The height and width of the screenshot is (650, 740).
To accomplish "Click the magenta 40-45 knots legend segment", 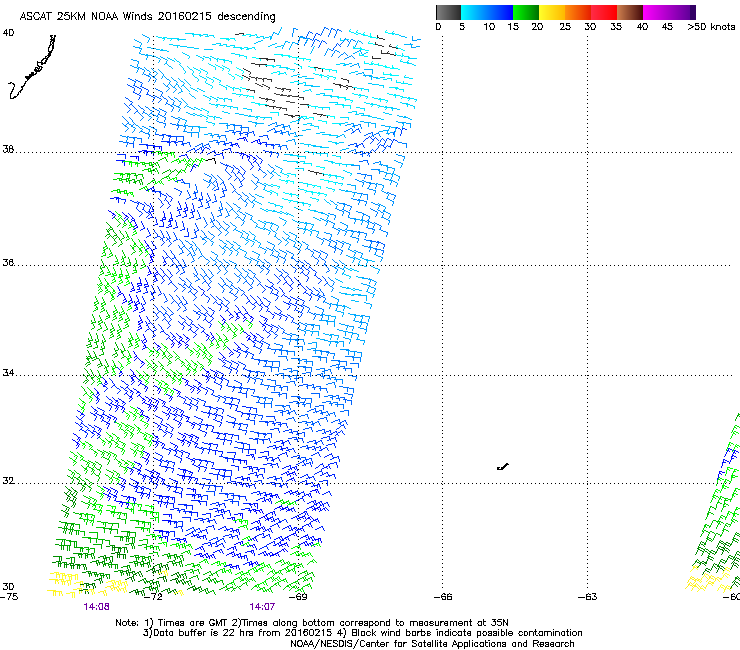I will (656, 12).
